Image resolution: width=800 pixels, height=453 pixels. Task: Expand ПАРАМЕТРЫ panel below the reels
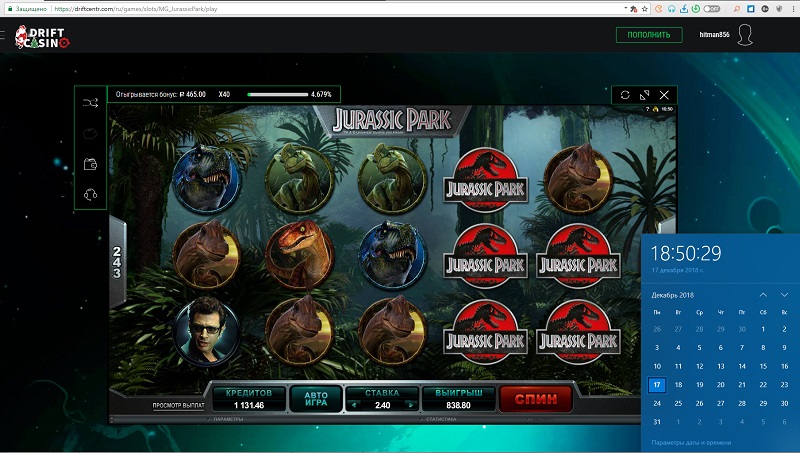228,419
